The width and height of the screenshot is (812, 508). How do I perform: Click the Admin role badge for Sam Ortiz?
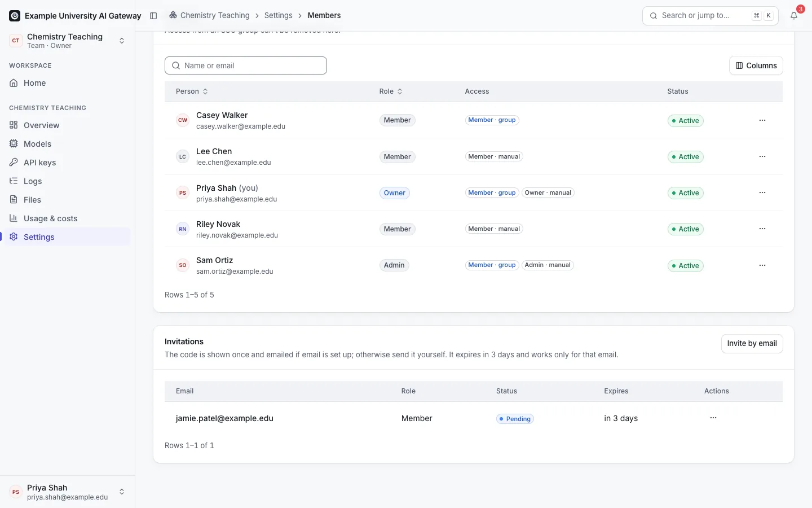point(394,265)
